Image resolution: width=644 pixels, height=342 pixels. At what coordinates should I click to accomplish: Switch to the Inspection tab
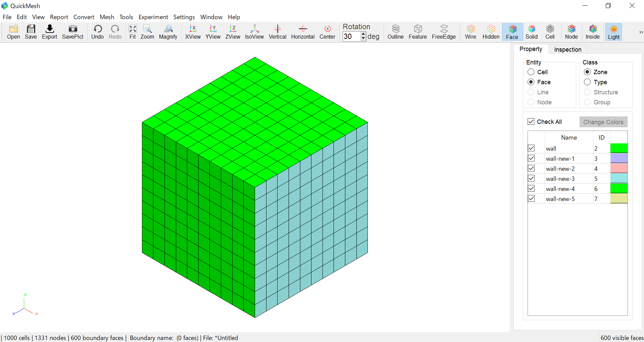point(568,50)
